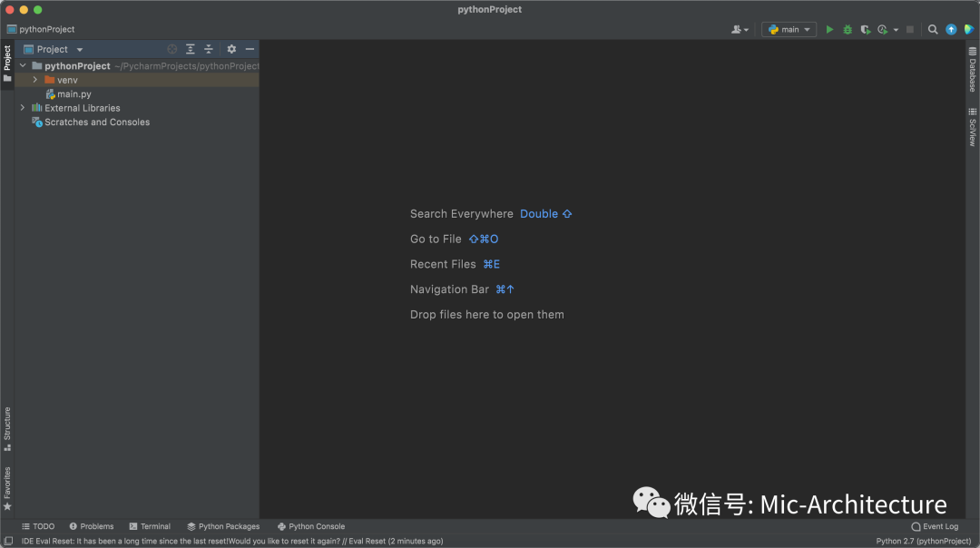This screenshot has width=980, height=548.
Task: Click the profiler run icon
Action: coord(883,29)
